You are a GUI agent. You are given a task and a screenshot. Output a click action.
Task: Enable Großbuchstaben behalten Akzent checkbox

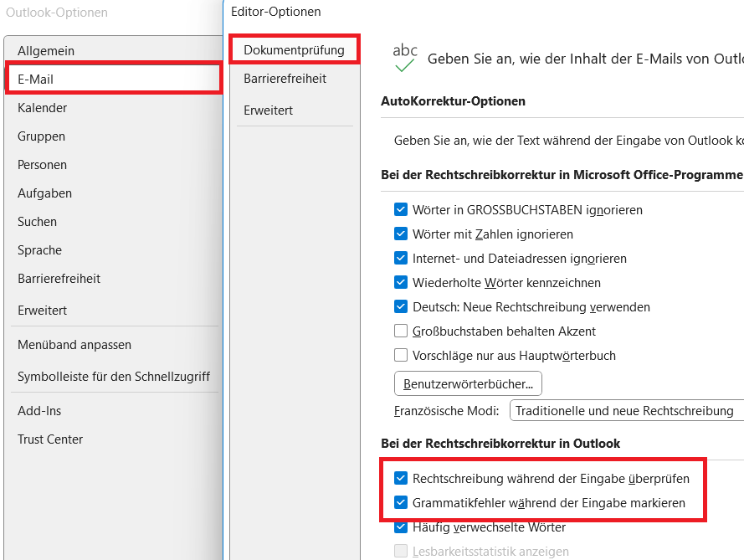click(x=401, y=331)
